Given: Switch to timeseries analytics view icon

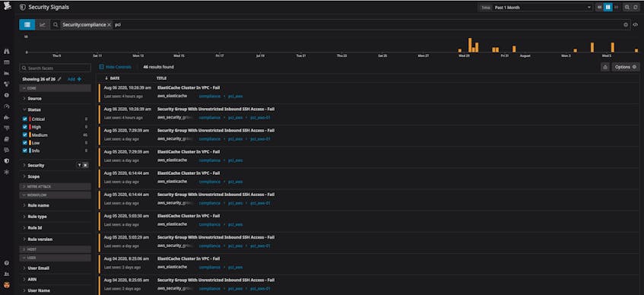Looking at the screenshot, I should [43, 24].
